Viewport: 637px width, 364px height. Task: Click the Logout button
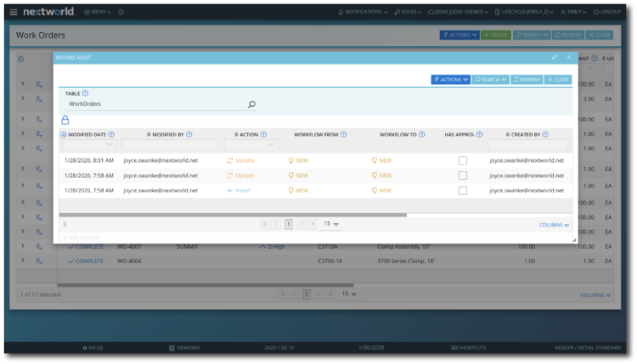(607, 12)
